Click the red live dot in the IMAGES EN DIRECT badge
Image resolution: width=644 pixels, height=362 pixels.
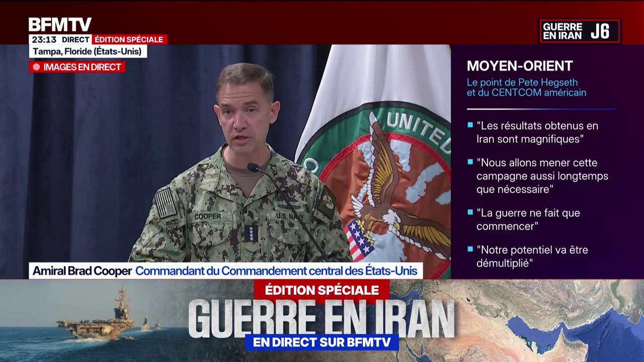(36, 67)
